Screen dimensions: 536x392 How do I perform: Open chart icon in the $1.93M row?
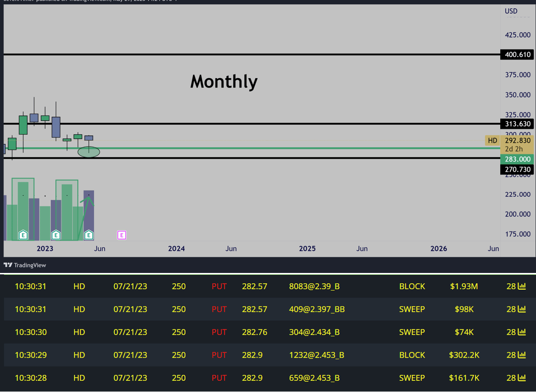[x=522, y=286]
